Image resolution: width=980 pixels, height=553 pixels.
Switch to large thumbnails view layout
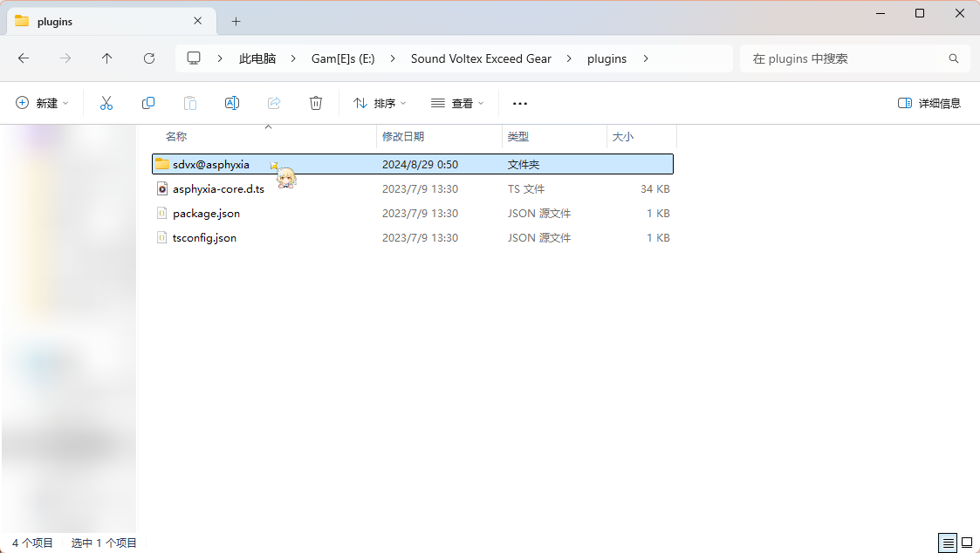tap(967, 543)
